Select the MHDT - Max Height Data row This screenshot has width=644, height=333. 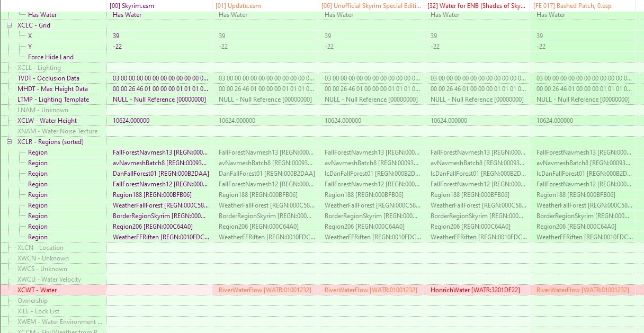(52, 89)
